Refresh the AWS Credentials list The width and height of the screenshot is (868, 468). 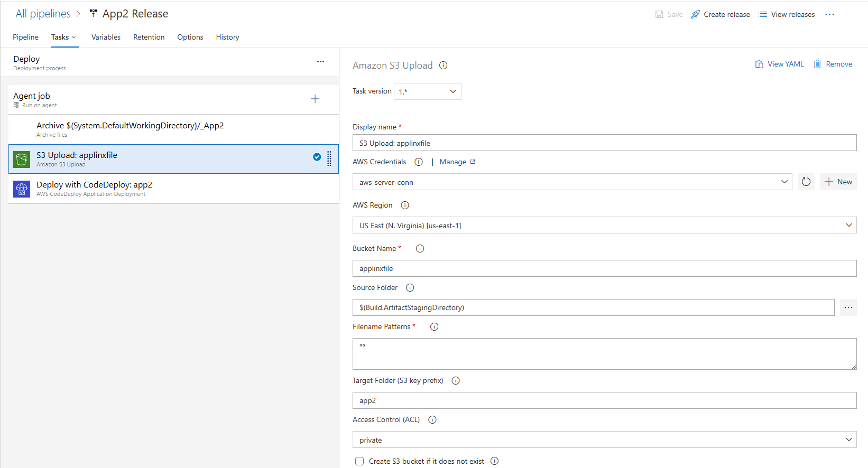(806, 182)
